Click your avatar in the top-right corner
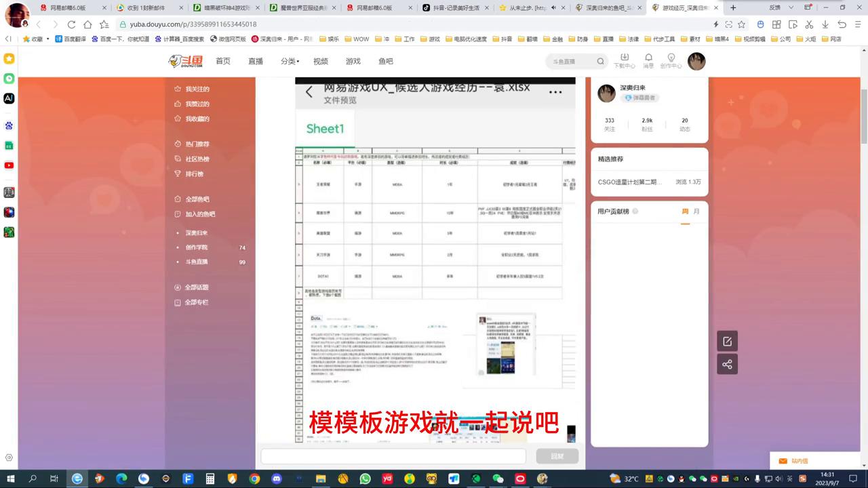Screen dimensions: 868x488 click(x=696, y=61)
